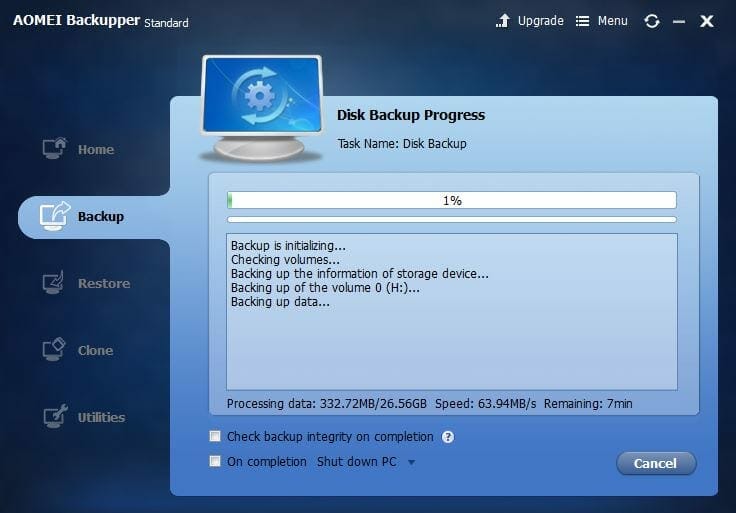Image resolution: width=736 pixels, height=513 pixels.
Task: Click the Upgrade arrow icon
Action: point(503,21)
